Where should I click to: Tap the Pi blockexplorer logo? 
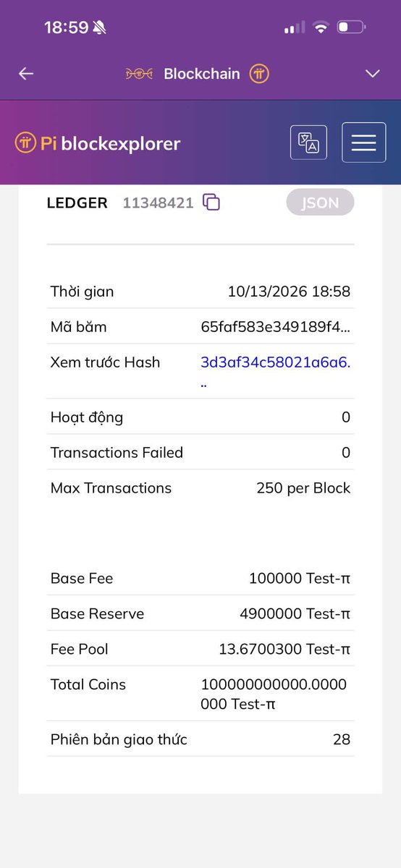97,143
